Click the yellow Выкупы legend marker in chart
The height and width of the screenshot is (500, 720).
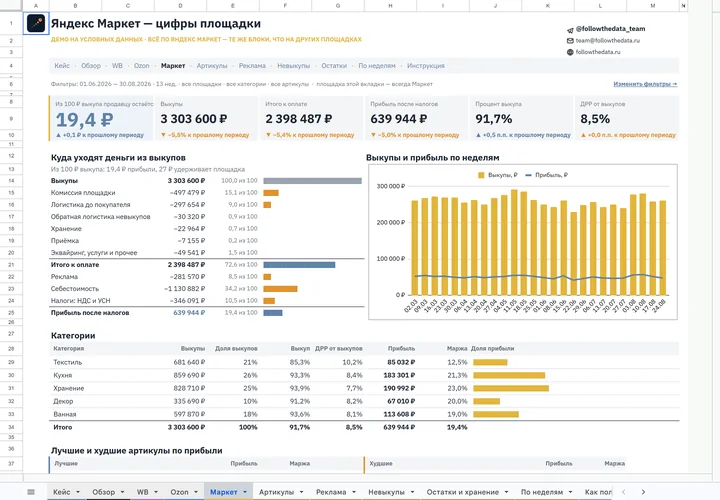tap(481, 175)
